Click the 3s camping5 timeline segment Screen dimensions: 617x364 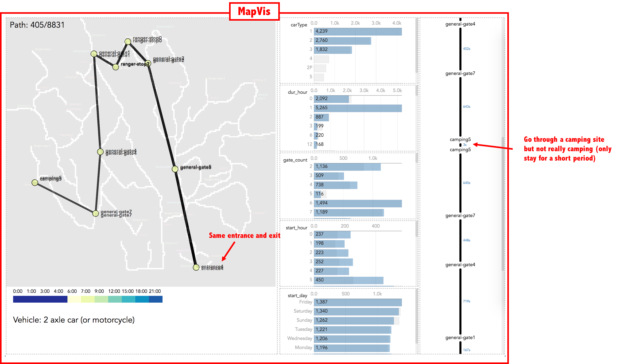coord(460,145)
